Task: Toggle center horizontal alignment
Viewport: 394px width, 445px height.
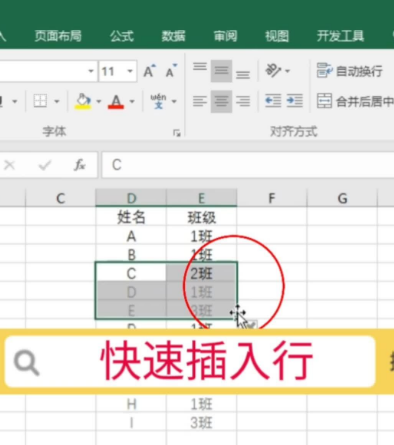Action: 221,101
